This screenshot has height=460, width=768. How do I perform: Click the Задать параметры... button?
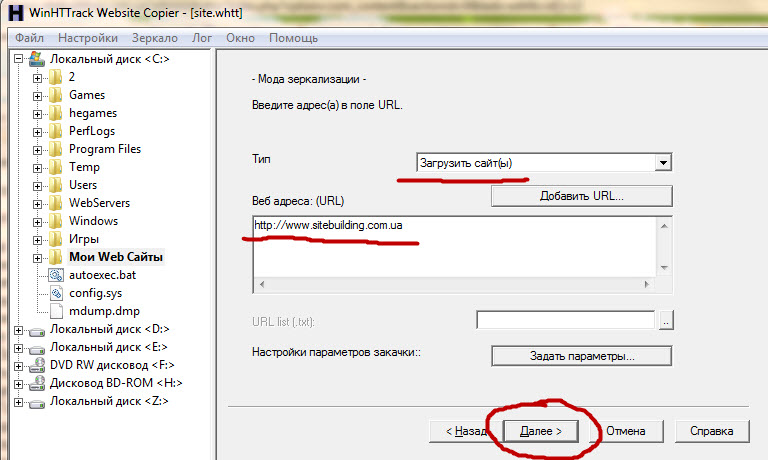click(580, 355)
